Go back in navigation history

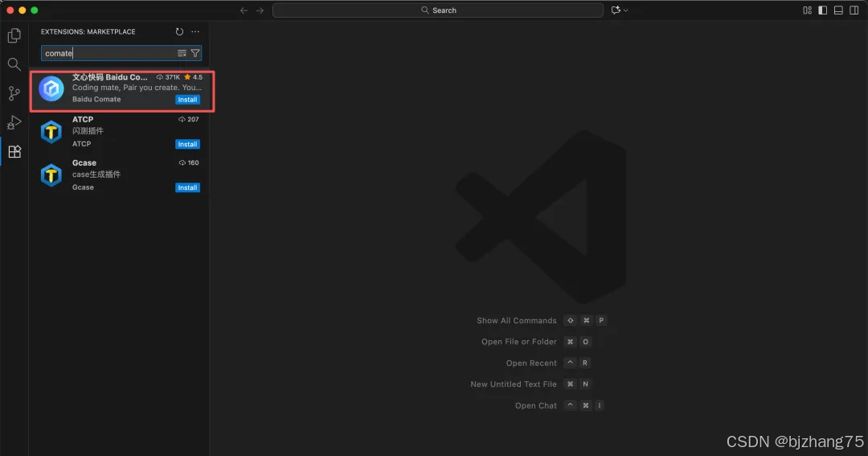[244, 10]
